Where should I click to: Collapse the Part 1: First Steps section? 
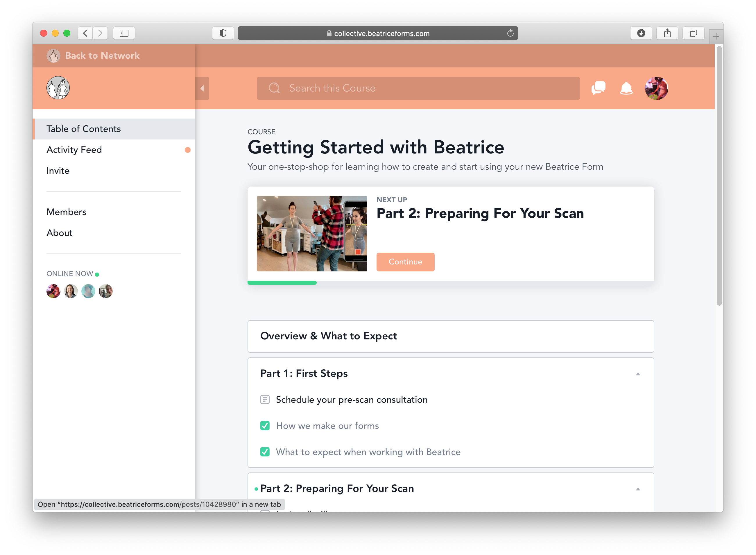pos(638,374)
